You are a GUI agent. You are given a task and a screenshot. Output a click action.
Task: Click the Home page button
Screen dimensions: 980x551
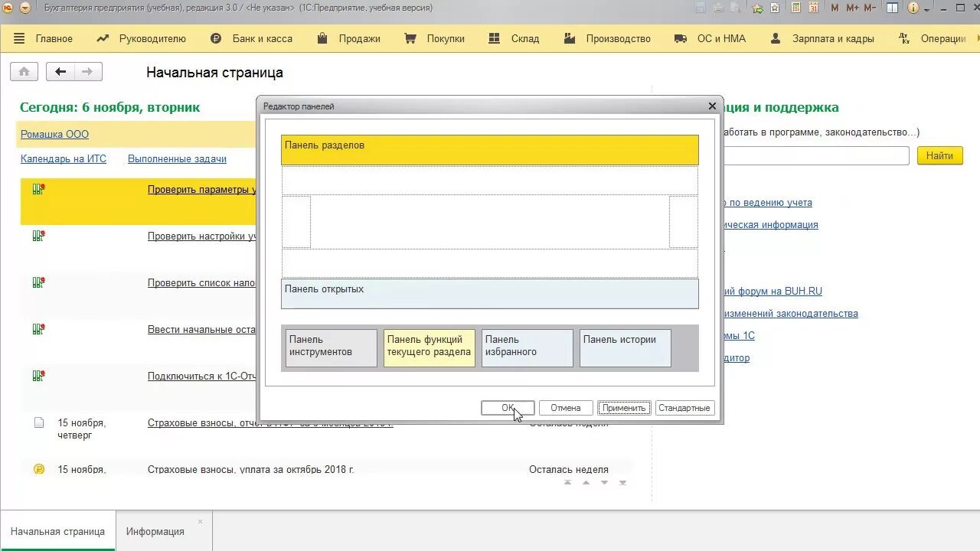tap(24, 72)
